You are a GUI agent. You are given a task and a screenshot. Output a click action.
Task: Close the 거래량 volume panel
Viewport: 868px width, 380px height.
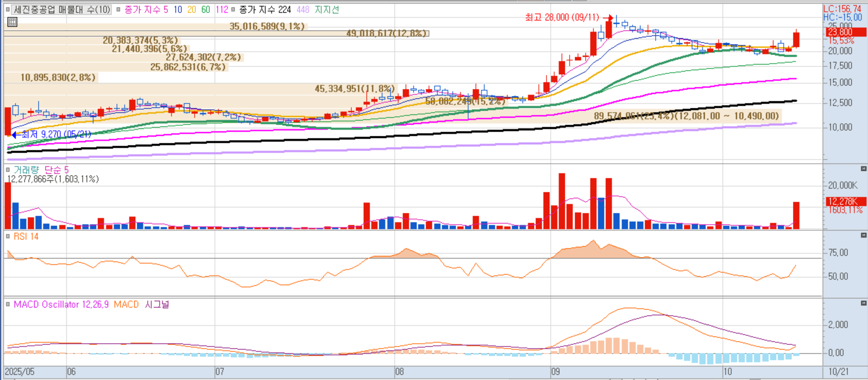(863, 169)
